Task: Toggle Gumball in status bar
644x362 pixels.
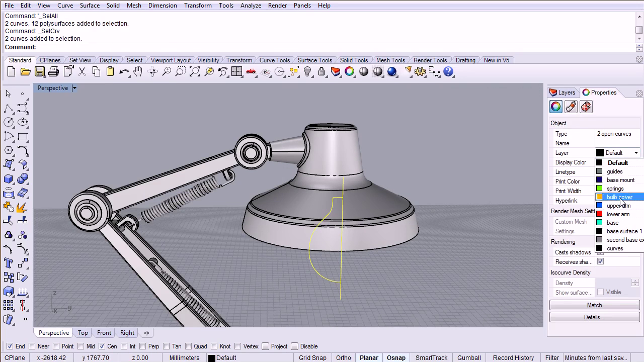Action: click(469, 358)
